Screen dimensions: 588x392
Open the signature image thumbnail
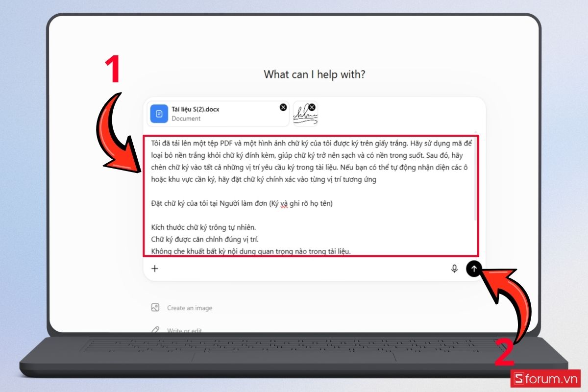tap(305, 114)
